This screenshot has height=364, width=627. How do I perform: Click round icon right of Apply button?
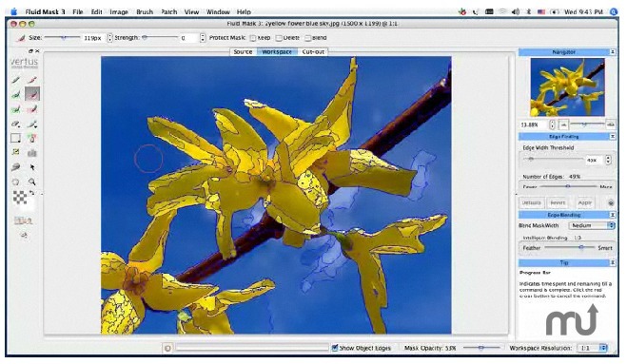point(611,203)
